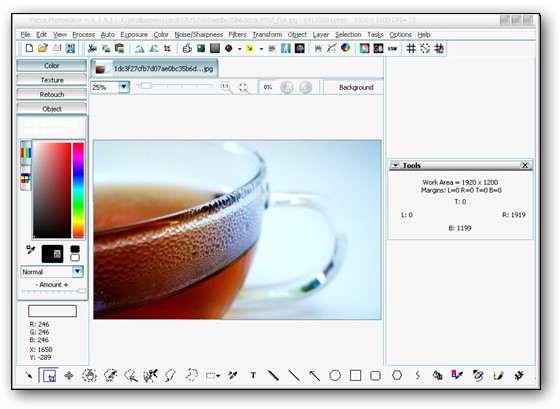Click the New document icon
The width and height of the screenshot is (560, 409).
tap(29, 48)
